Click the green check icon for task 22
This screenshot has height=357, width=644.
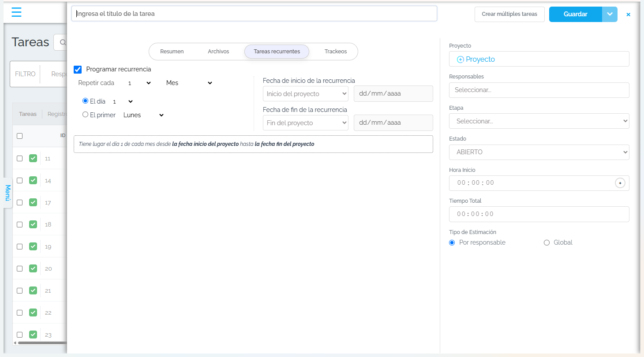pos(33,312)
